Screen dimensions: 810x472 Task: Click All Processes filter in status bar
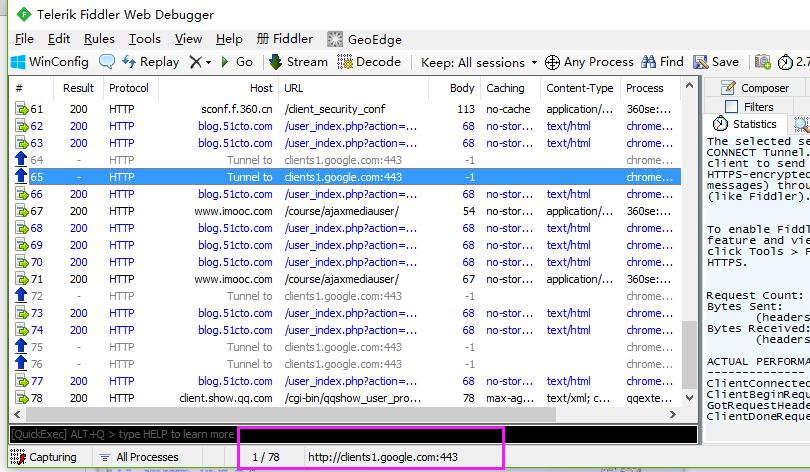click(139, 457)
